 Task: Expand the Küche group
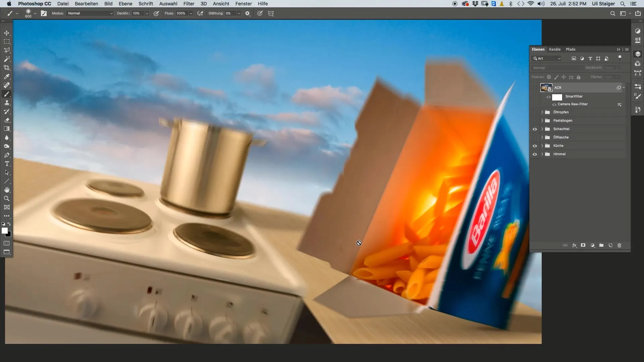[x=542, y=146]
